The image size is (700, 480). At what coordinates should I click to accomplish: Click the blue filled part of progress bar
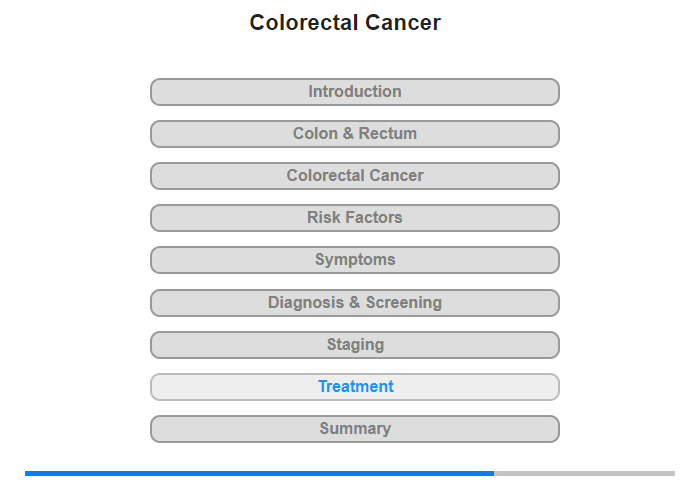(259, 473)
